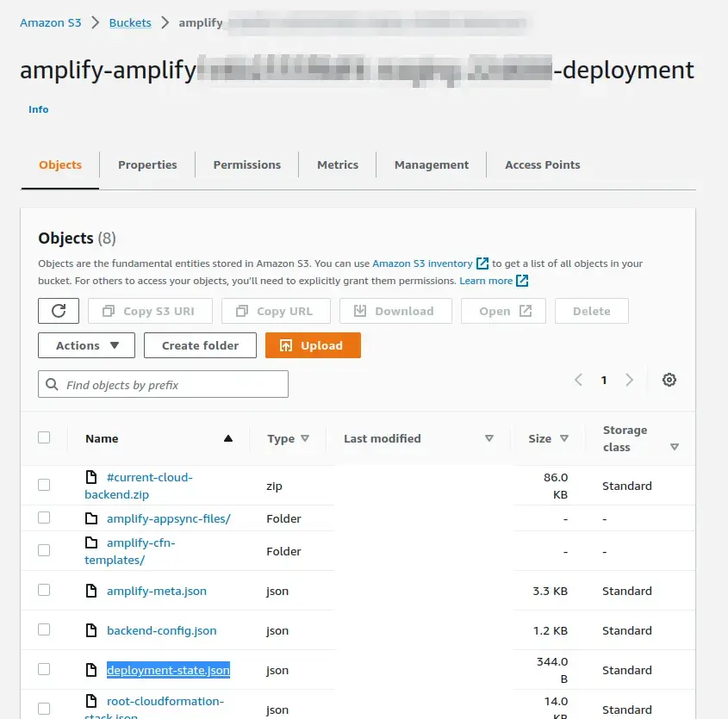The width and height of the screenshot is (728, 719).
Task: Switch to the Properties tab
Action: (x=147, y=164)
